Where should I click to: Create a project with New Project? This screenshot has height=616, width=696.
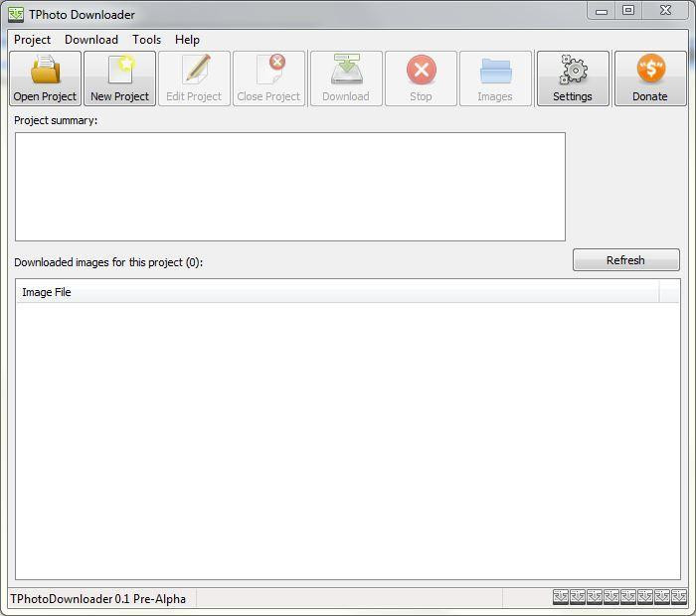[119, 78]
